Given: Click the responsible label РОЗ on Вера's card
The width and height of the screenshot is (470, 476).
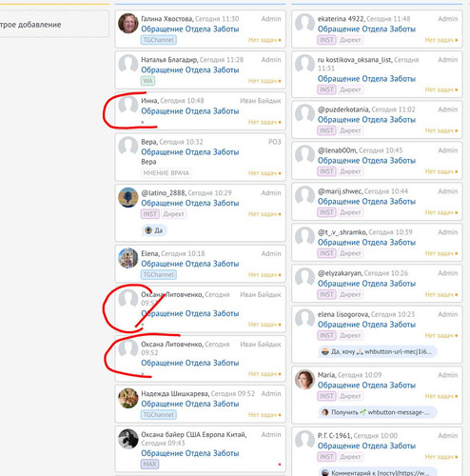Looking at the screenshot, I should pos(275,142).
